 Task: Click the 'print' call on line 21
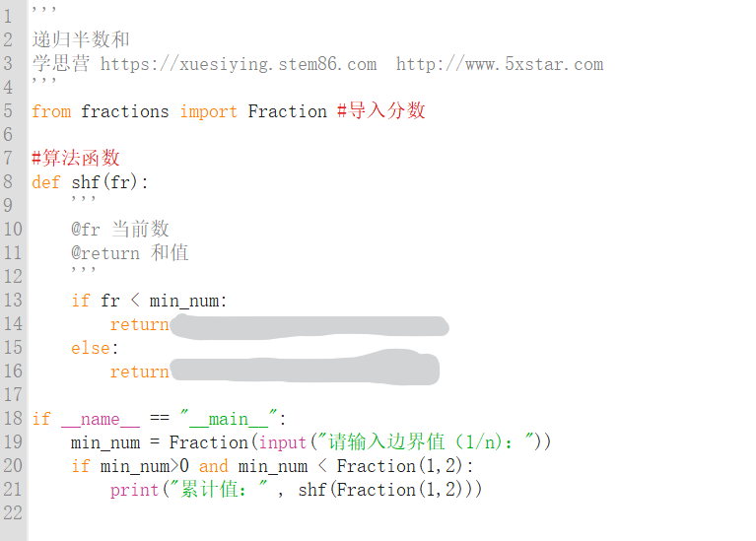pos(134,490)
